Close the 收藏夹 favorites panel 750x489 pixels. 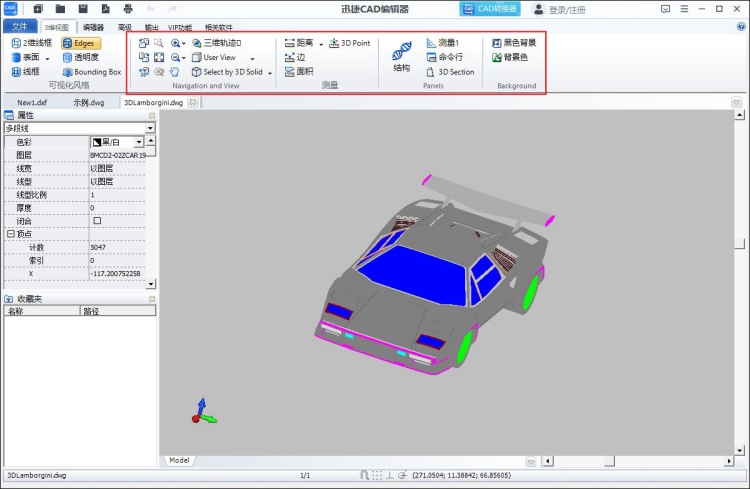(152, 299)
